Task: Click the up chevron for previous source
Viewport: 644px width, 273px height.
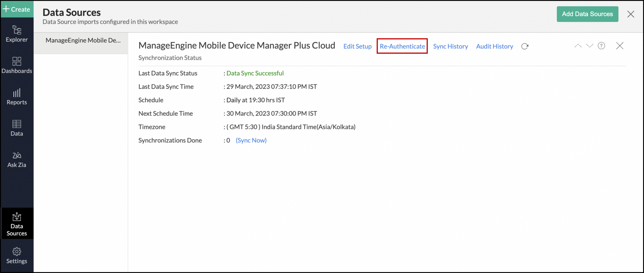Action: tap(578, 46)
